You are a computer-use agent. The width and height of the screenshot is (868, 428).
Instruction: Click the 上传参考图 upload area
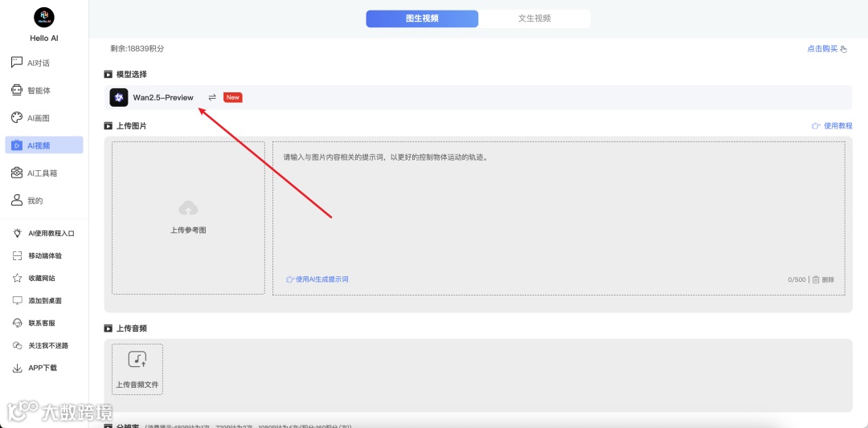tap(188, 218)
